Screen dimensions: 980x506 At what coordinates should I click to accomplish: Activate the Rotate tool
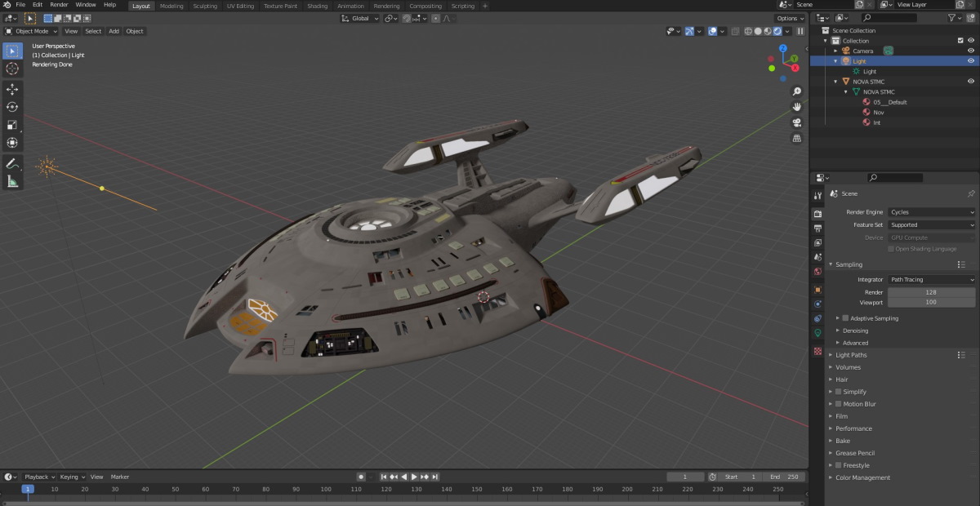click(x=12, y=107)
